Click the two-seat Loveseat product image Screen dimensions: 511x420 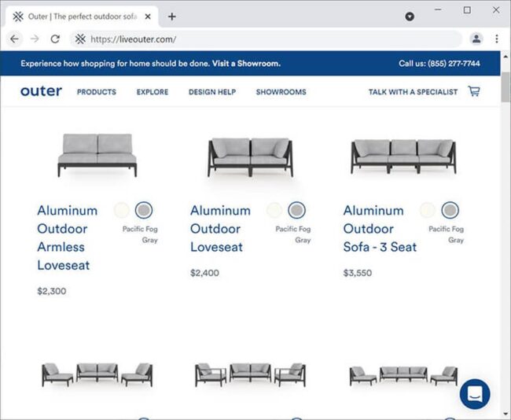tap(250, 157)
